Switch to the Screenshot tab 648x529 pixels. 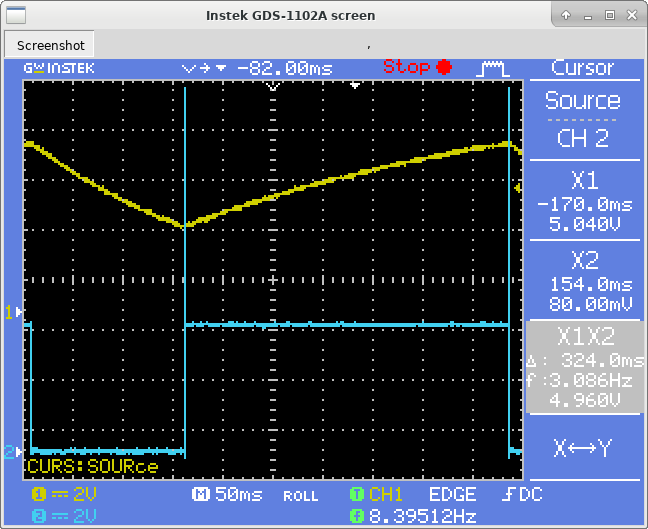coord(51,45)
